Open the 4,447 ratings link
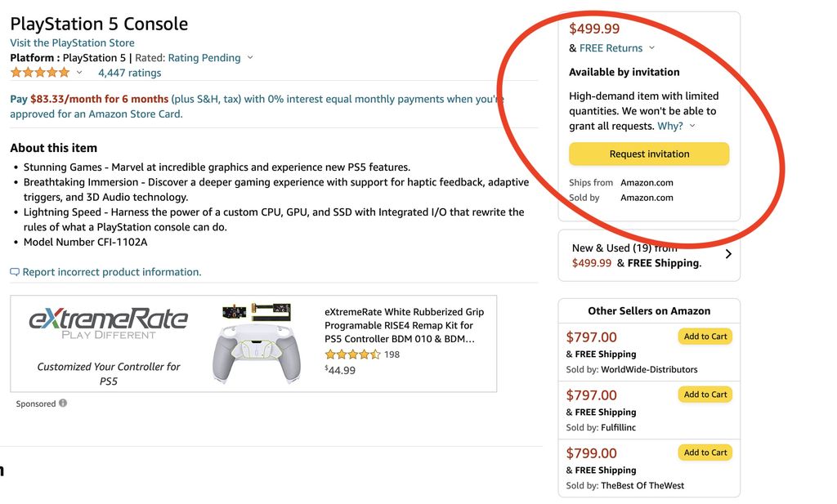 click(x=129, y=73)
